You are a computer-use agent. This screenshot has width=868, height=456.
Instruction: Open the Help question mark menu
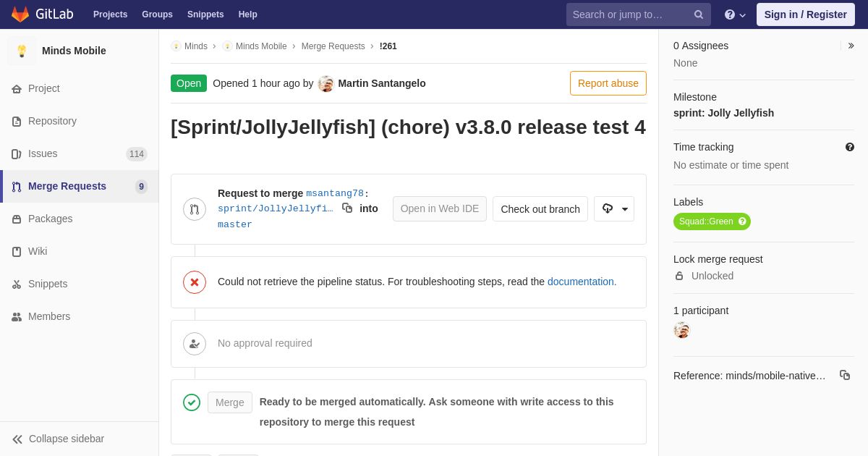(x=735, y=14)
